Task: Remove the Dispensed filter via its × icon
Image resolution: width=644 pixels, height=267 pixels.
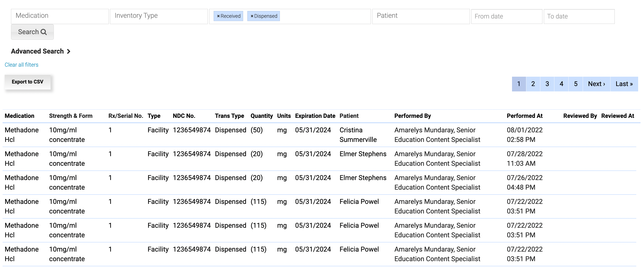Action: [252, 16]
